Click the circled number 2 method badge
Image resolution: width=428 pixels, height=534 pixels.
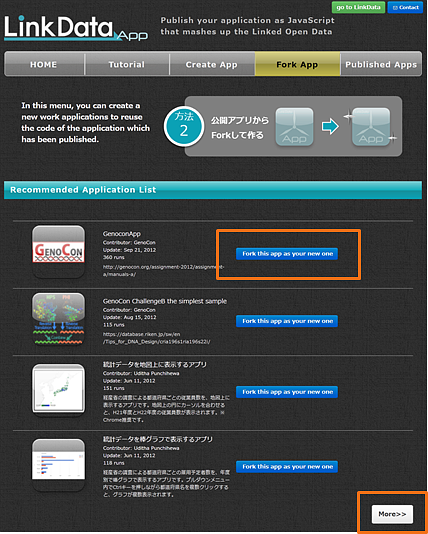click(x=184, y=127)
